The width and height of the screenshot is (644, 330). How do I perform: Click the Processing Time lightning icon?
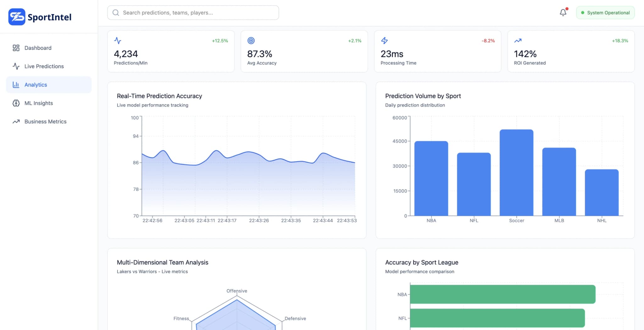click(x=384, y=41)
